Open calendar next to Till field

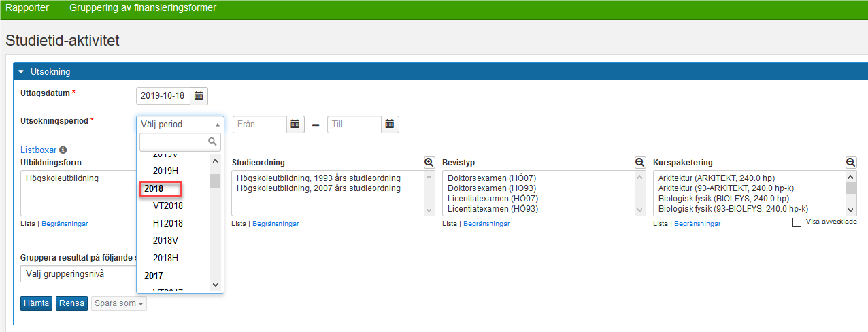[390, 124]
